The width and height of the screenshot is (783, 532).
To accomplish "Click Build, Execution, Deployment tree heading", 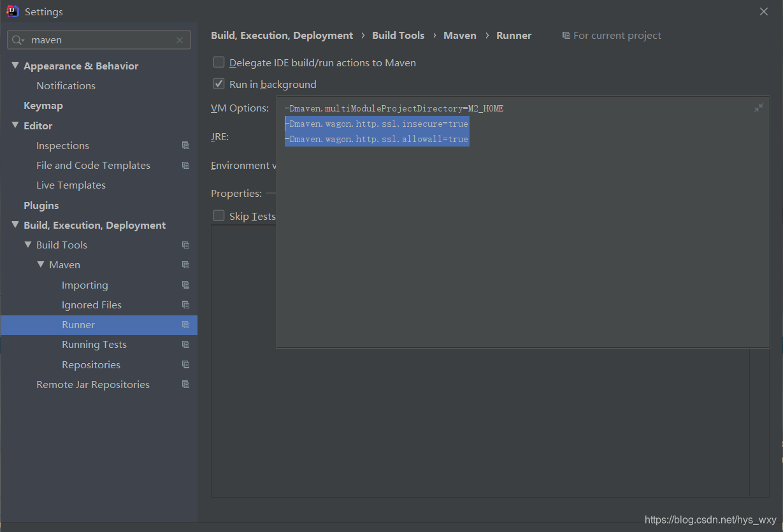I will 94,226.
